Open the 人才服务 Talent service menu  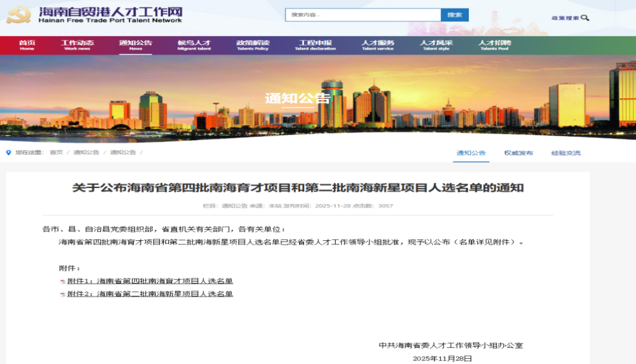coord(378,45)
